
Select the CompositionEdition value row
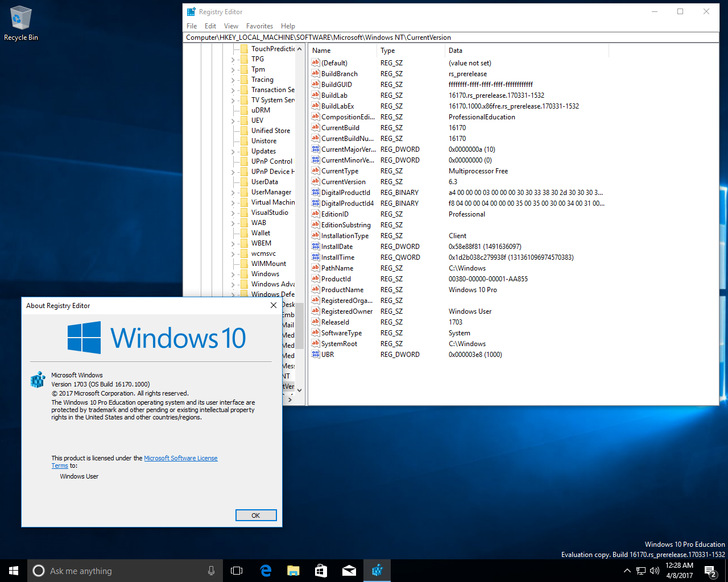coord(458,117)
